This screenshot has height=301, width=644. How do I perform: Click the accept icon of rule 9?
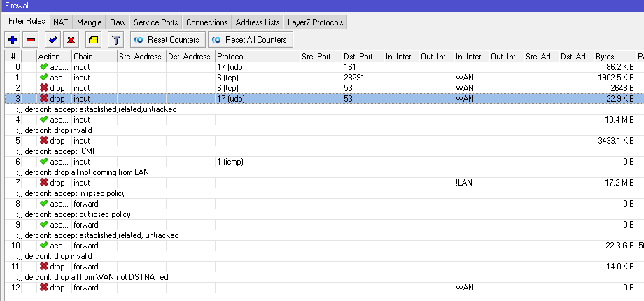pos(44,224)
